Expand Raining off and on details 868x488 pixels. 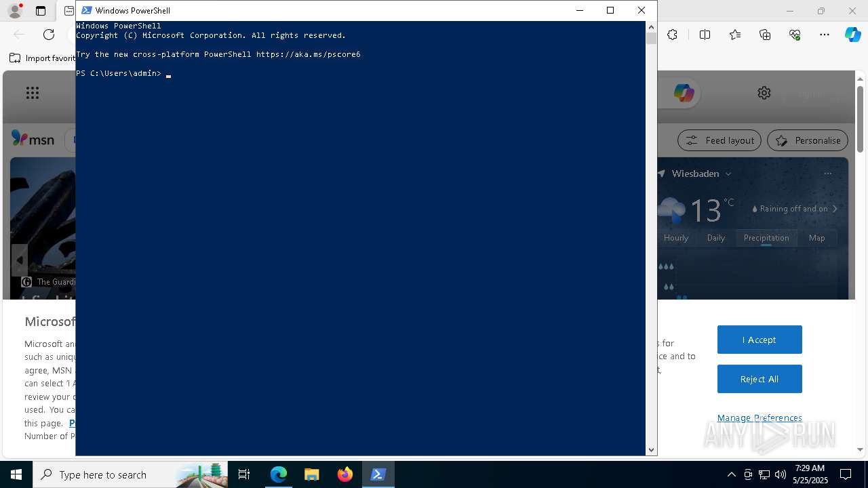tap(835, 209)
